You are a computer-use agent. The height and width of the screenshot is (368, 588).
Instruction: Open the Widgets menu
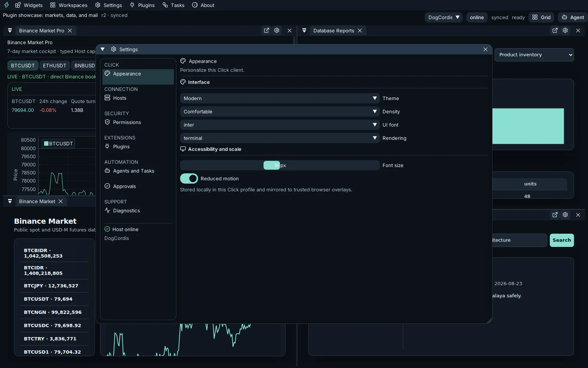tap(29, 5)
